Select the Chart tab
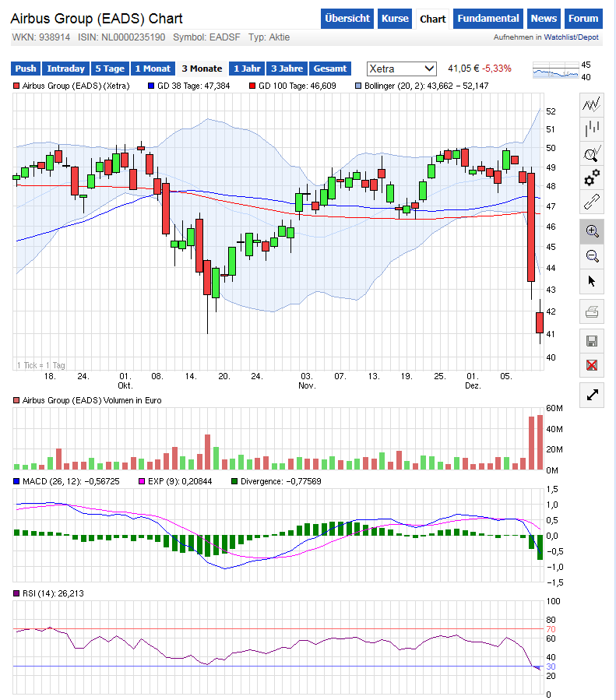The image size is (616, 700). (432, 19)
